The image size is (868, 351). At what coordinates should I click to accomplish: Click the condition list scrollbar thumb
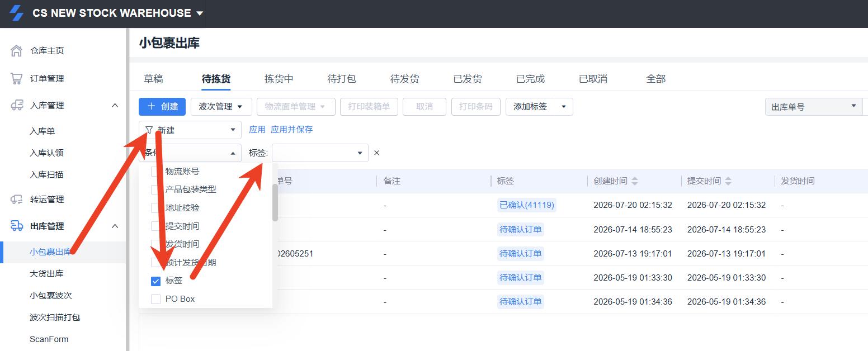coord(275,202)
